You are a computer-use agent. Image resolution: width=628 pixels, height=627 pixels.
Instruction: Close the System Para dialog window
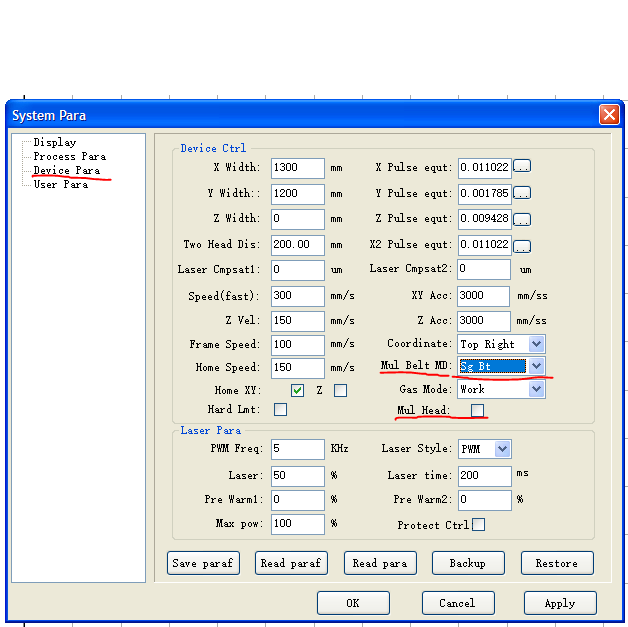point(608,115)
